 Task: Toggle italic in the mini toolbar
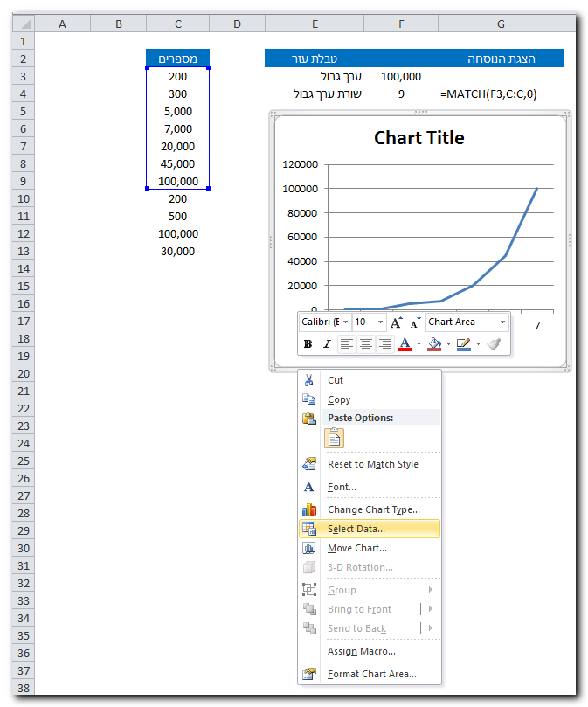(327, 344)
